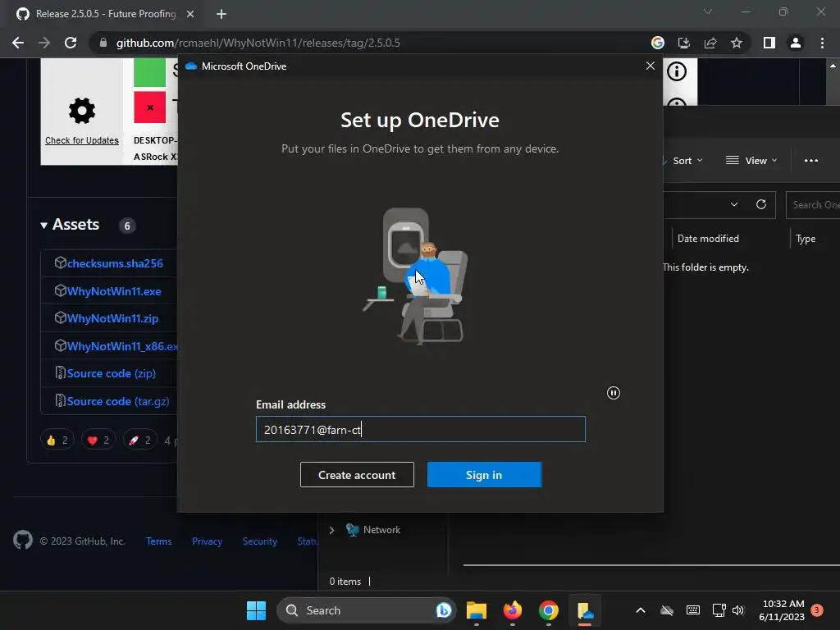Show hidden system tray icons
This screenshot has height=630, width=840.
coord(640,610)
